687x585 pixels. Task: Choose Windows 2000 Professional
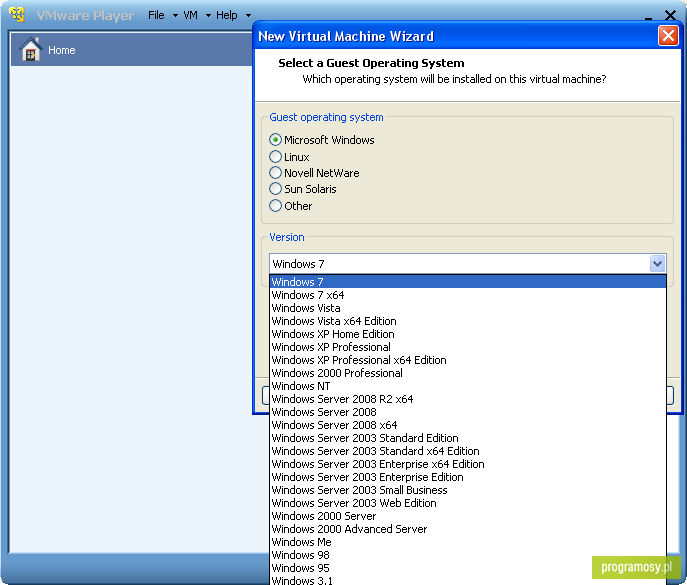[468, 373]
